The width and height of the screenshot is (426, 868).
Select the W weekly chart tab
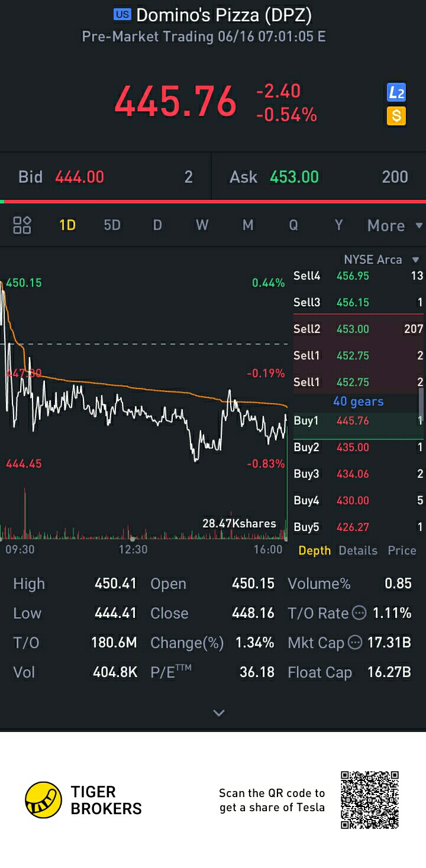coord(202,225)
